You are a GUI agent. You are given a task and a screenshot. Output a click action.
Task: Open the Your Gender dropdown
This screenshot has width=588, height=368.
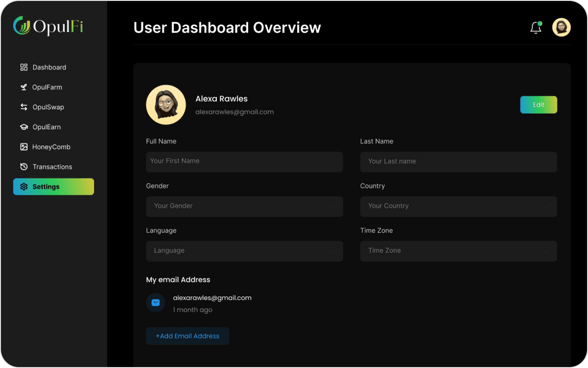click(x=244, y=206)
